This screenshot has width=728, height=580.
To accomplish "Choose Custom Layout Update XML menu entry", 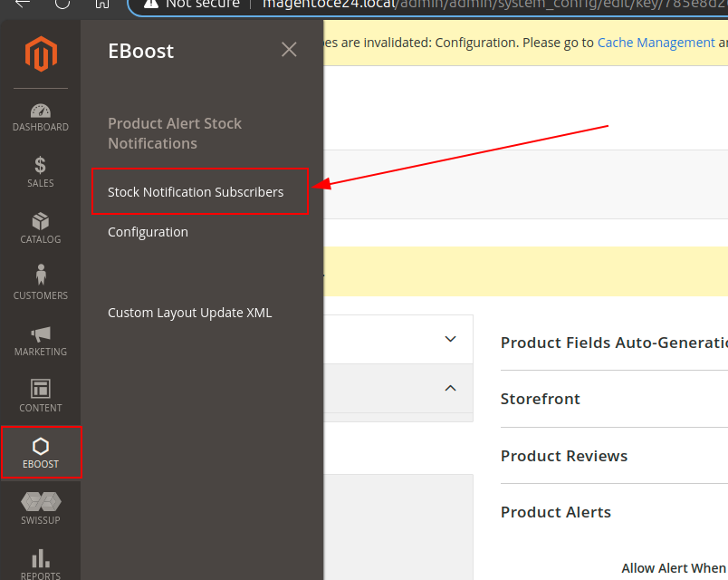I will coord(189,313).
